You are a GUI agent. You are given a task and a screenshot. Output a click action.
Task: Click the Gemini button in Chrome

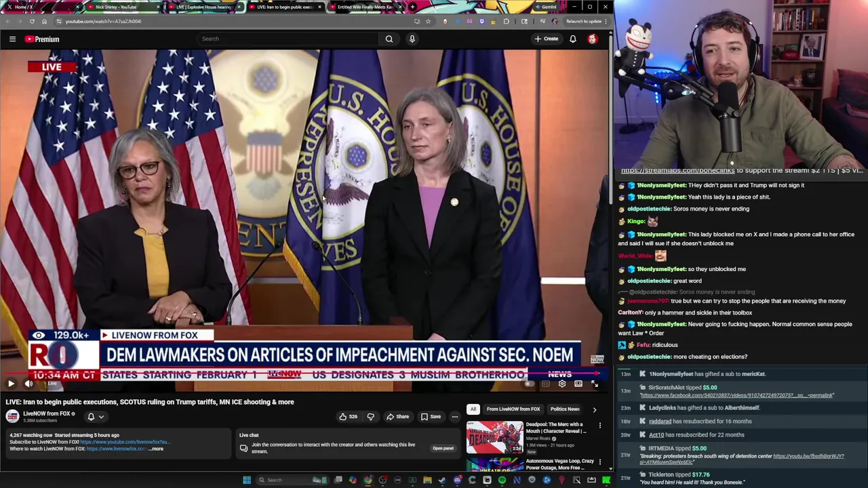[x=546, y=7]
